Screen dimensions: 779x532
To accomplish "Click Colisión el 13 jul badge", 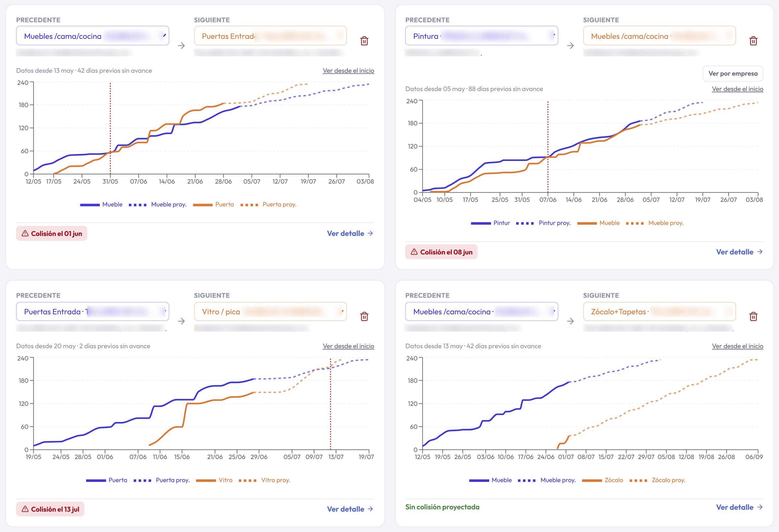I will [50, 509].
